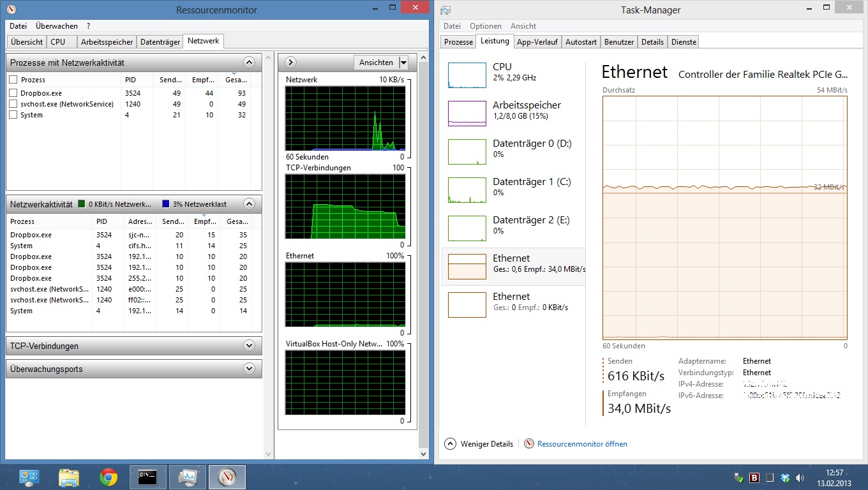
Task: Click the Ressourcenmonitor icon beside the link
Action: click(528, 443)
